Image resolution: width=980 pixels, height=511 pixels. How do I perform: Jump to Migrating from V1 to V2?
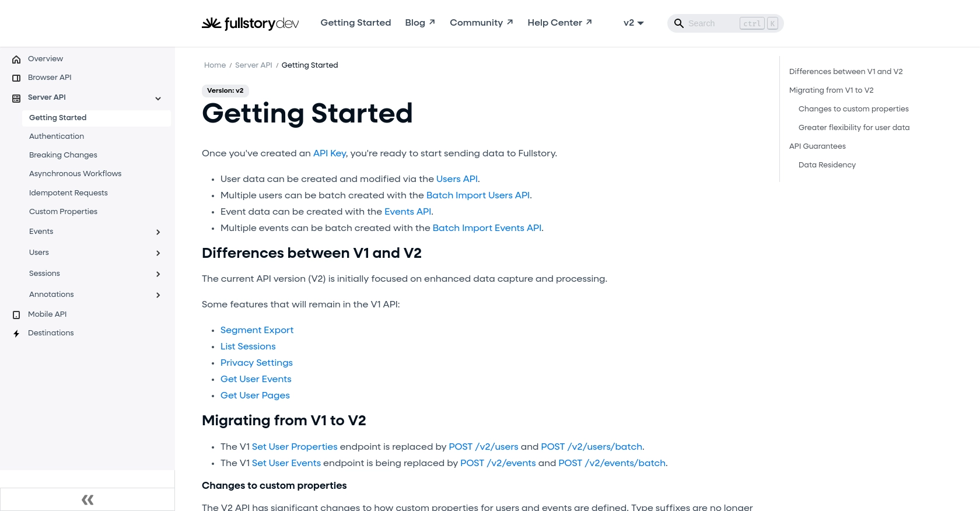pyautogui.click(x=831, y=90)
